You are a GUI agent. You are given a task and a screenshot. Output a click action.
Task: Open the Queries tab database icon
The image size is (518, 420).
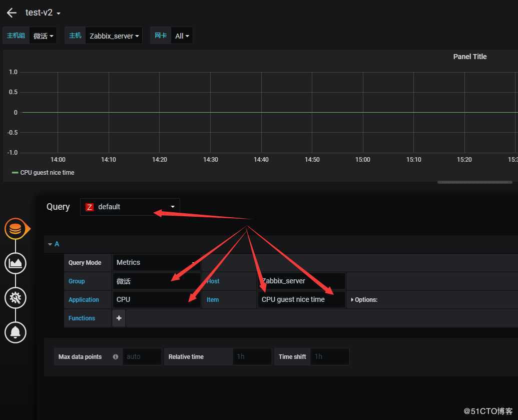coord(15,229)
